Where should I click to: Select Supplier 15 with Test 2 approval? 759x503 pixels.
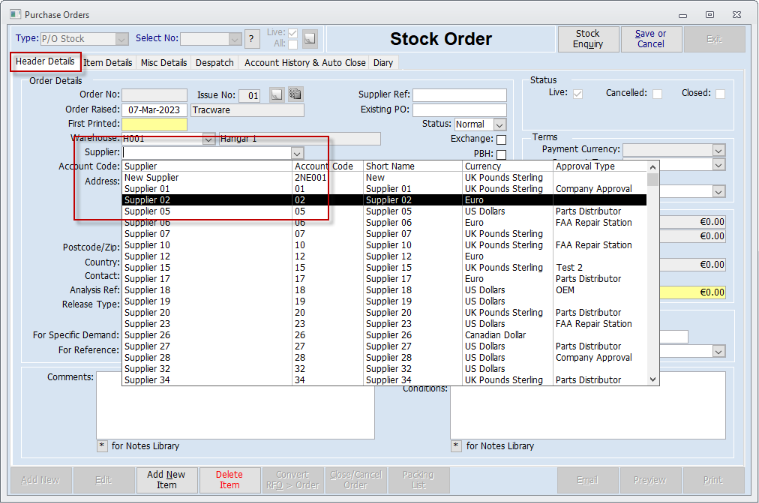coord(384,268)
